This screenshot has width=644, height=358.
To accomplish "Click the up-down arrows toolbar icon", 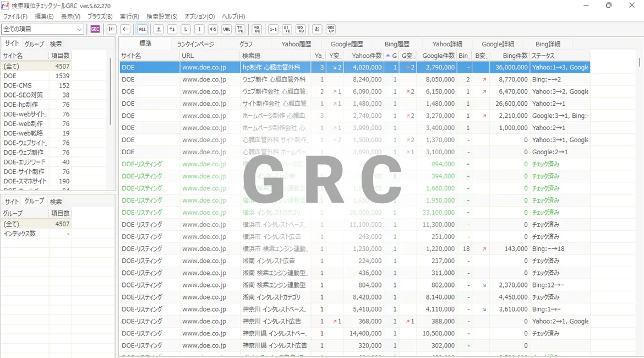I will 172,29.
